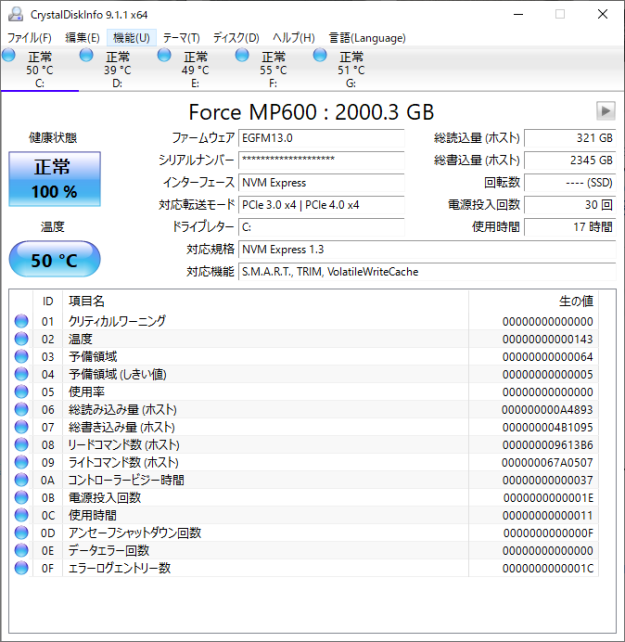Open the ディスク(D) menu
This screenshot has width=625, height=642.
click(x=236, y=38)
